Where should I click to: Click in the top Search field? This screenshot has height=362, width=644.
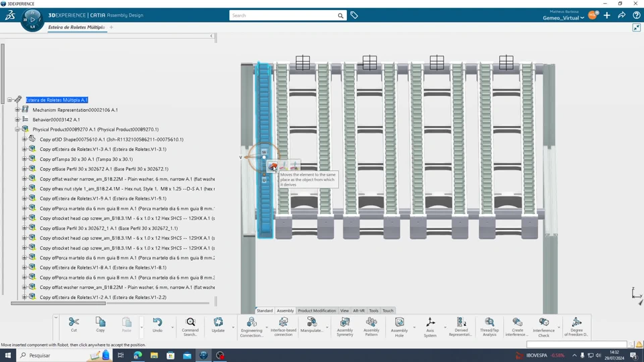(x=283, y=15)
